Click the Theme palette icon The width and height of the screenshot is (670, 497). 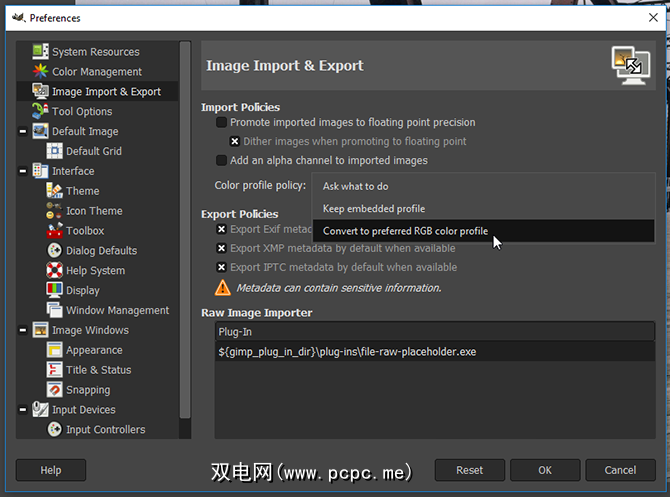pyautogui.click(x=54, y=191)
